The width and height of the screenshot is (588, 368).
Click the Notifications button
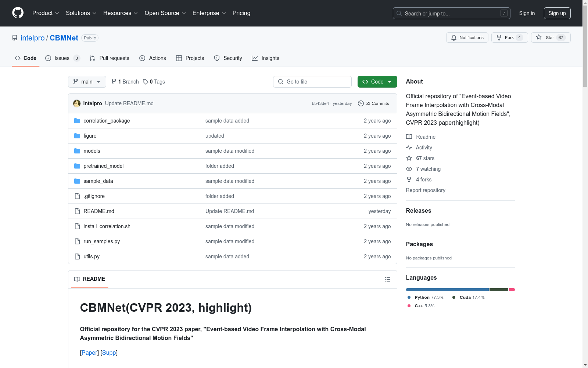tap(467, 38)
